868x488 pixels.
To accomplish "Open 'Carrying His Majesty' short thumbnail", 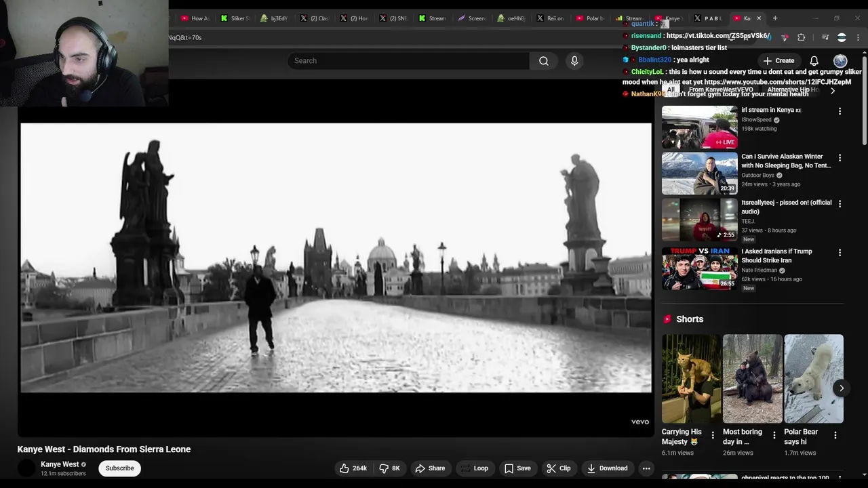I will [692, 379].
